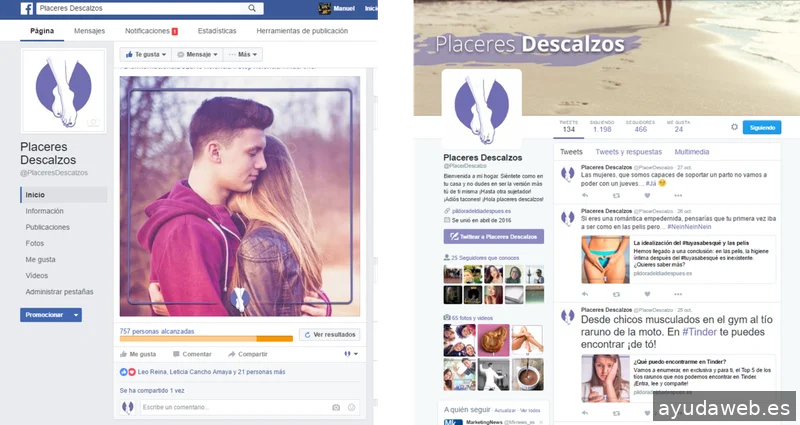Screen dimensions: 800x425
Task: Open the Estadísticas tab
Action: click(217, 31)
